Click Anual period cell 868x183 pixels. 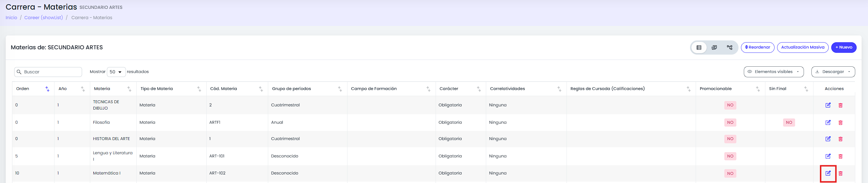(277, 122)
